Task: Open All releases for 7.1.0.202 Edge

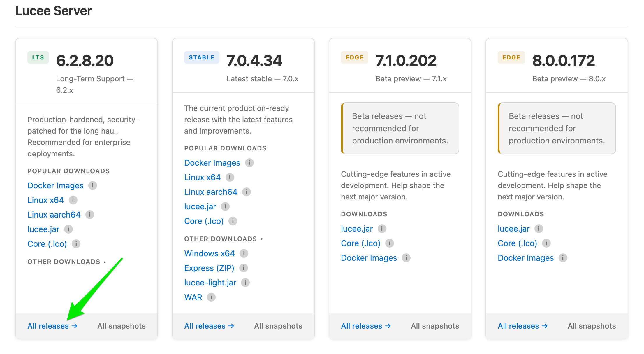Action: pos(366,326)
